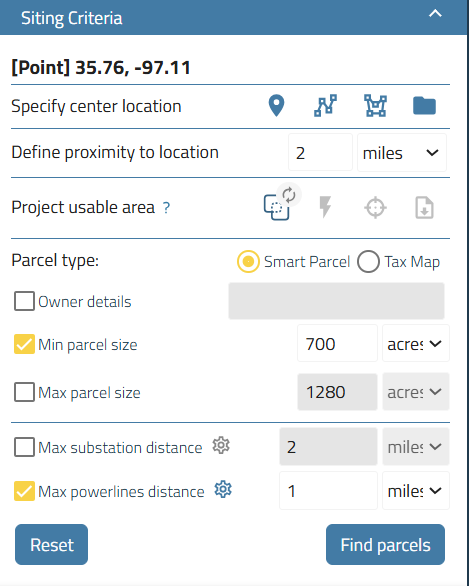Open Max powerlines distance gear settings

click(x=223, y=490)
